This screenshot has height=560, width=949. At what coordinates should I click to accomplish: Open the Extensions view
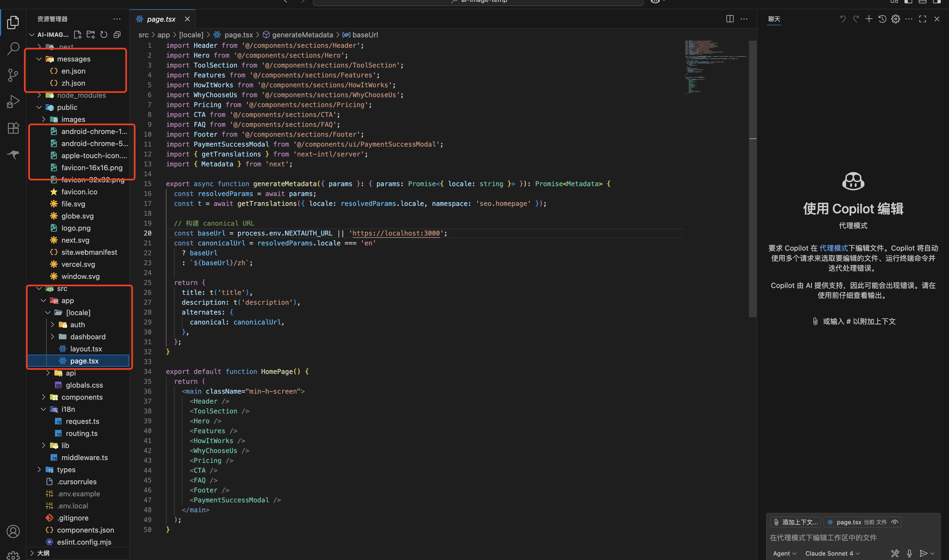(13, 128)
